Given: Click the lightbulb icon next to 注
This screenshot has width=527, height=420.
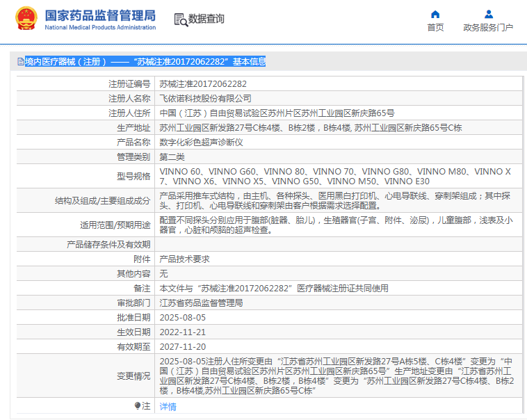Looking at the screenshot, I should tap(138, 405).
